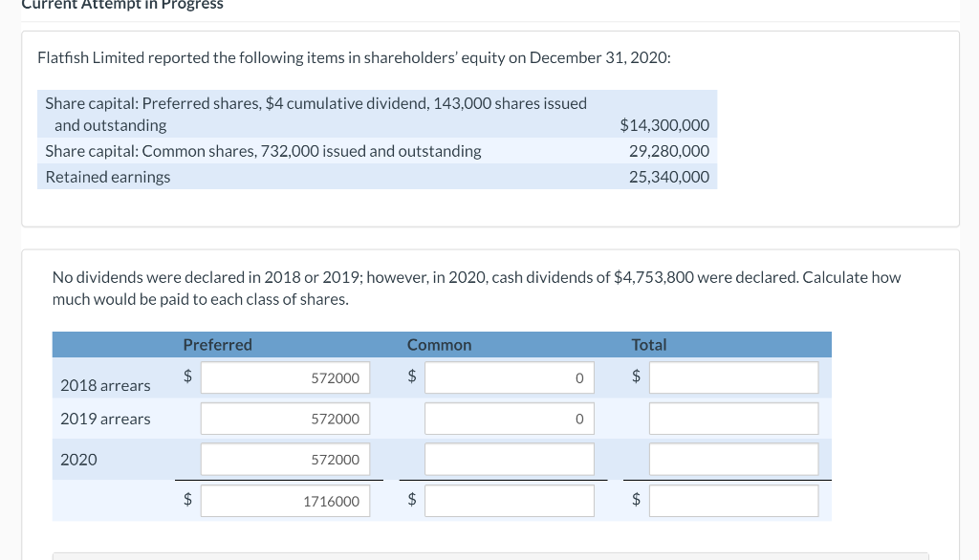Click the 2019 arrears Total input field
The image size is (979, 560).
(x=733, y=419)
